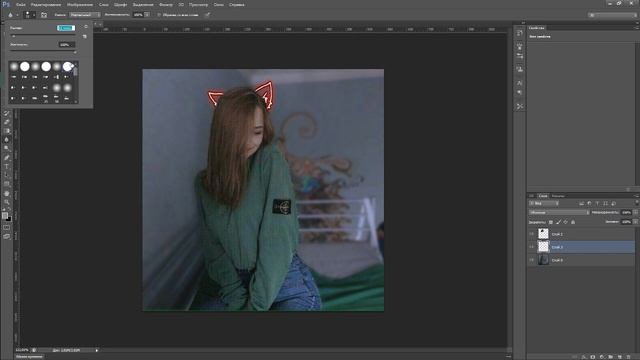Filter layers by type icon
The width and height of the screenshot is (640, 360).
pos(598,203)
